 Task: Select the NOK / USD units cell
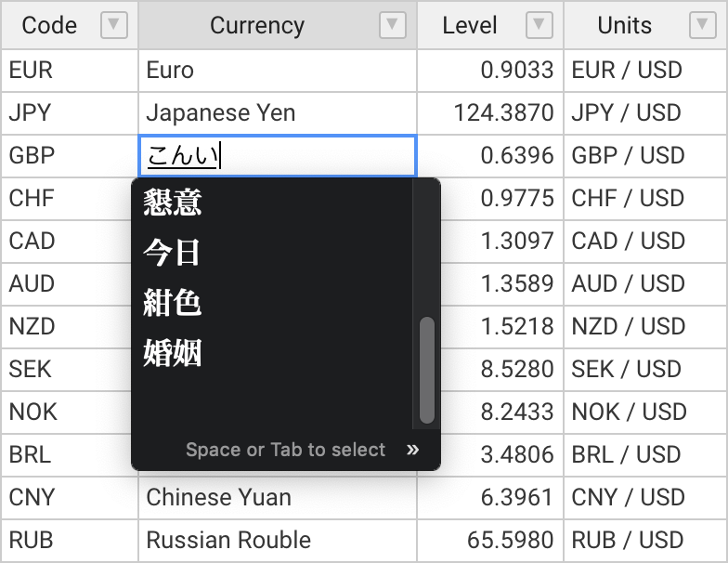[646, 412]
